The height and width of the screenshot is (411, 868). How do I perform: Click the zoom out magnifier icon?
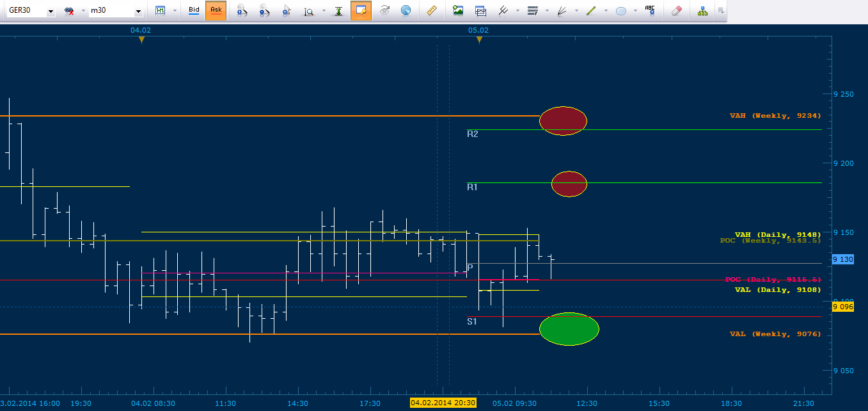[x=264, y=11]
